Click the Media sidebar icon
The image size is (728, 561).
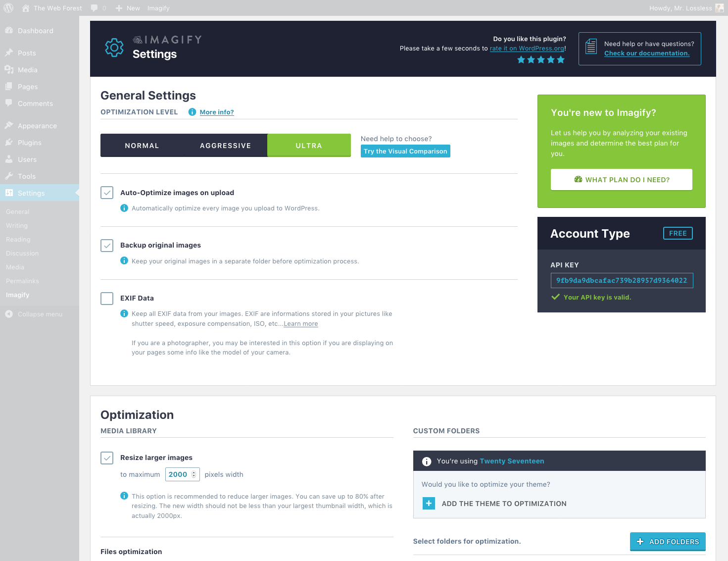click(9, 69)
